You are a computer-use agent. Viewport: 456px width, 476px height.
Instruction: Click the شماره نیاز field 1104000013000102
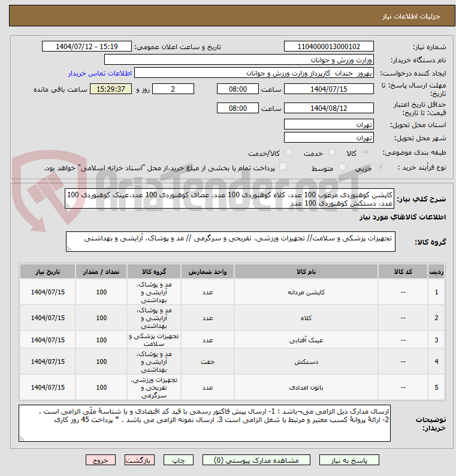[328, 46]
